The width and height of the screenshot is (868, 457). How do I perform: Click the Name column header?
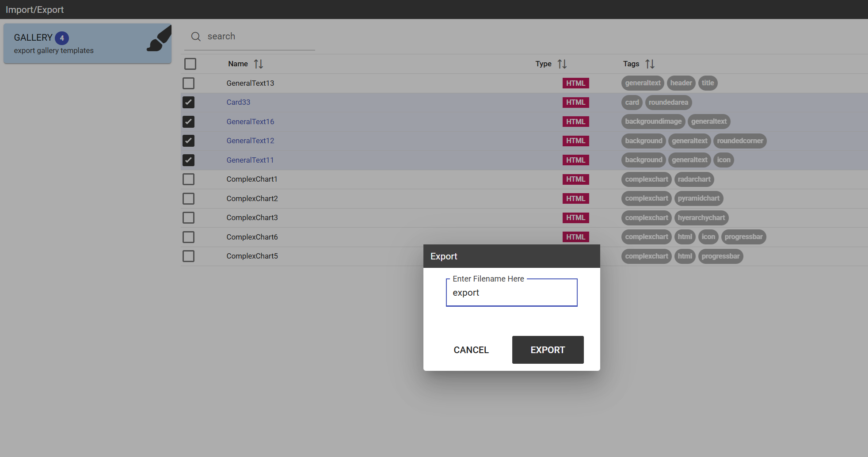(238, 64)
